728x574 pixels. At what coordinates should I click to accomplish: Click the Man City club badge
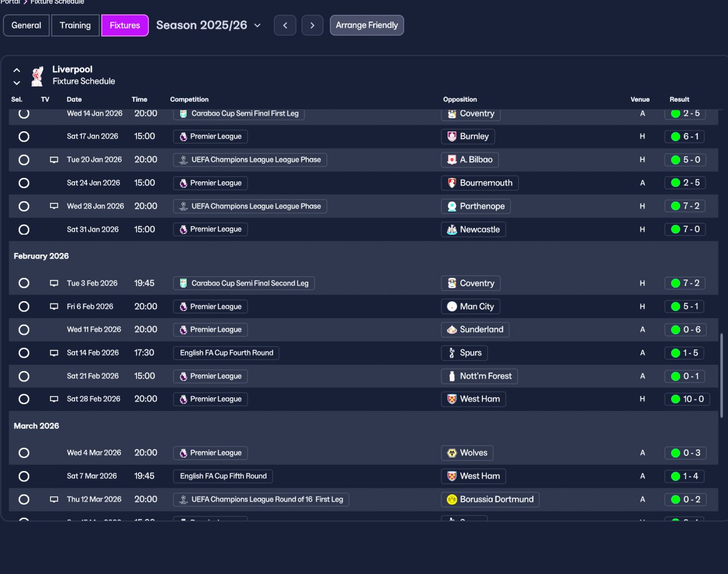coord(452,306)
